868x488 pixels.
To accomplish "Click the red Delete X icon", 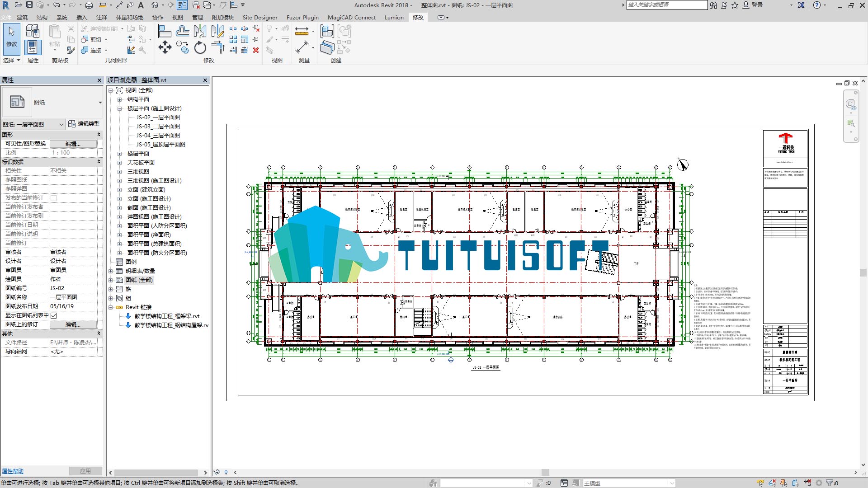I will coord(256,50).
